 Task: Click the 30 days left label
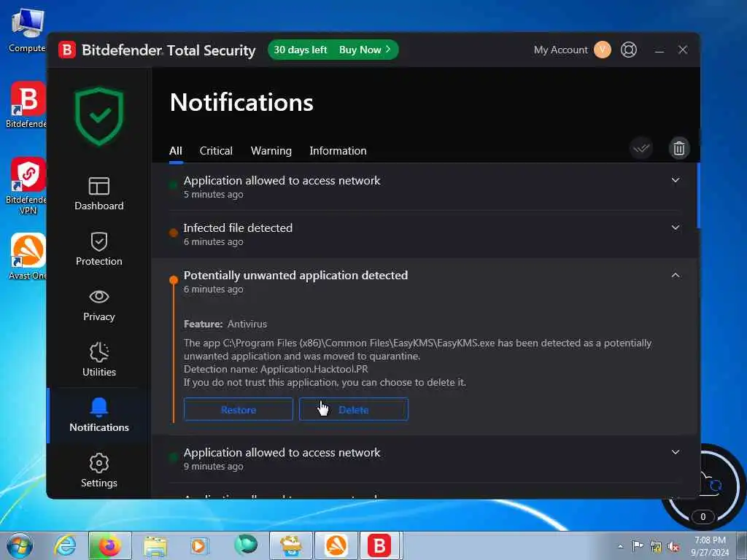[300, 50]
